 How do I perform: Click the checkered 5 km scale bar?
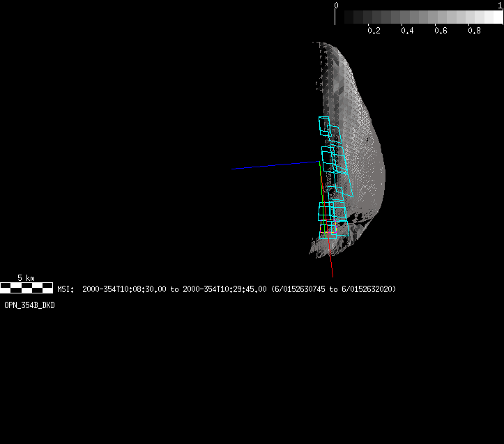26,286
